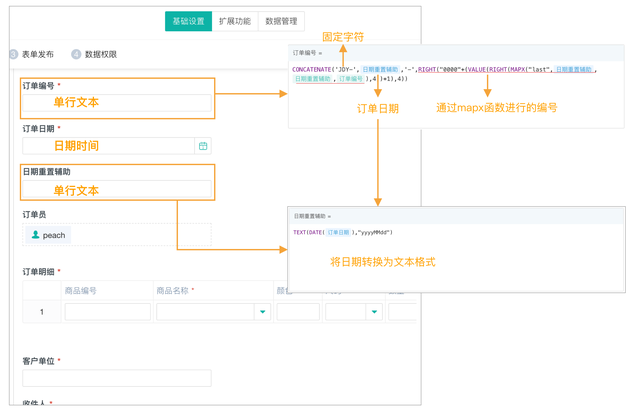Click the 订单编号 = formula header
The image size is (640, 413).
307,53
